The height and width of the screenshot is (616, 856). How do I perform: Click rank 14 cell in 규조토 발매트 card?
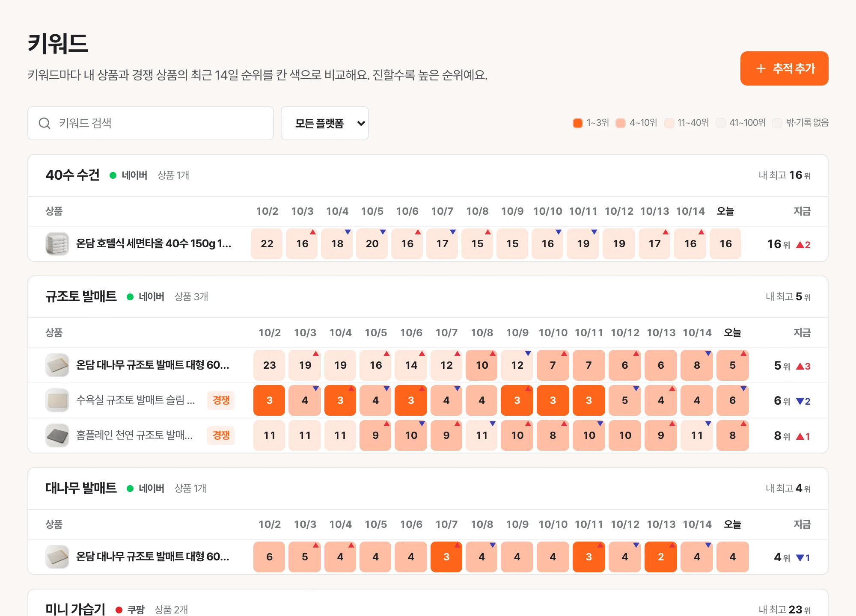point(411,365)
